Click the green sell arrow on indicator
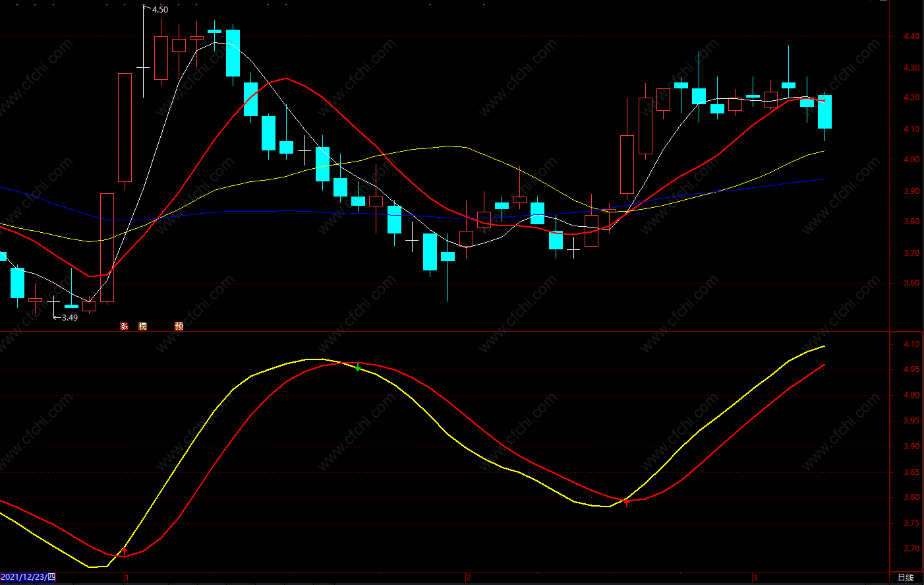 coord(358,368)
